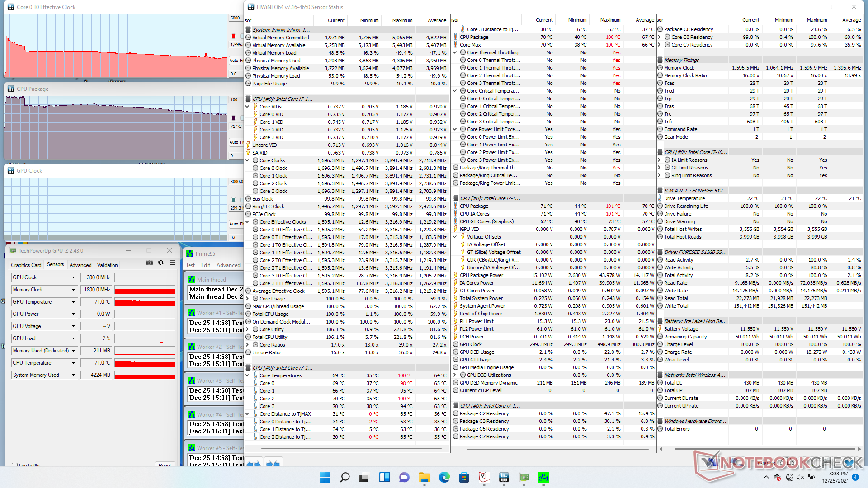The height and width of the screenshot is (488, 868).
Task: Click teal color swatch in GPU Clock graph
Action: click(234, 200)
